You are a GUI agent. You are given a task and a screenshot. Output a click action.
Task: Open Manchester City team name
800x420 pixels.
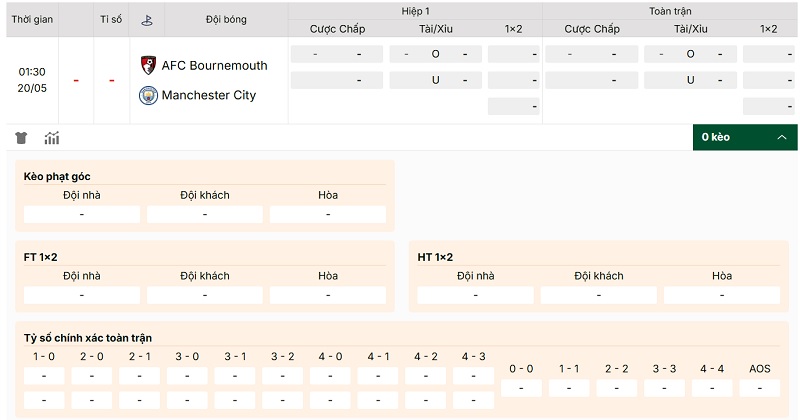coord(209,95)
